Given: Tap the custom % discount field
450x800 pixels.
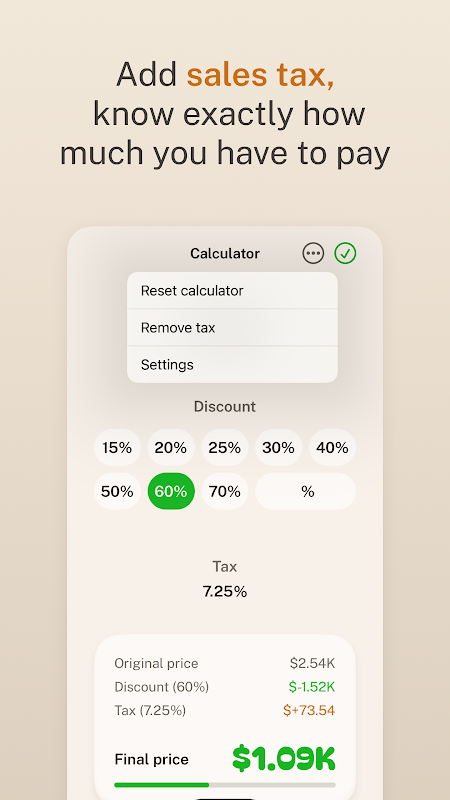Looking at the screenshot, I should [306, 491].
